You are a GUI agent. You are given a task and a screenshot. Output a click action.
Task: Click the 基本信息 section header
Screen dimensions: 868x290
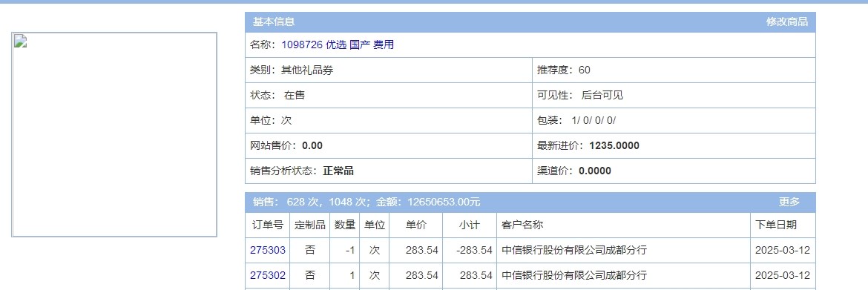tap(274, 22)
